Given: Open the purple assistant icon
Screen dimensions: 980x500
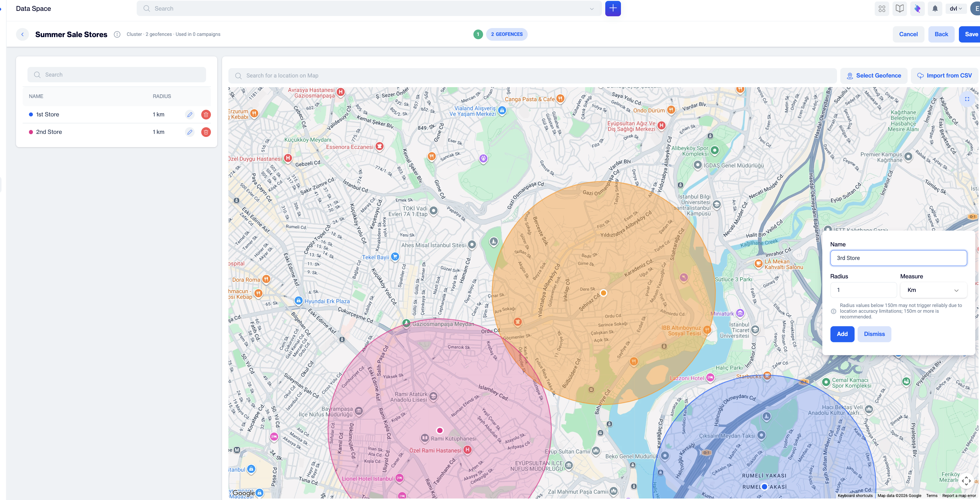Looking at the screenshot, I should click(x=917, y=8).
